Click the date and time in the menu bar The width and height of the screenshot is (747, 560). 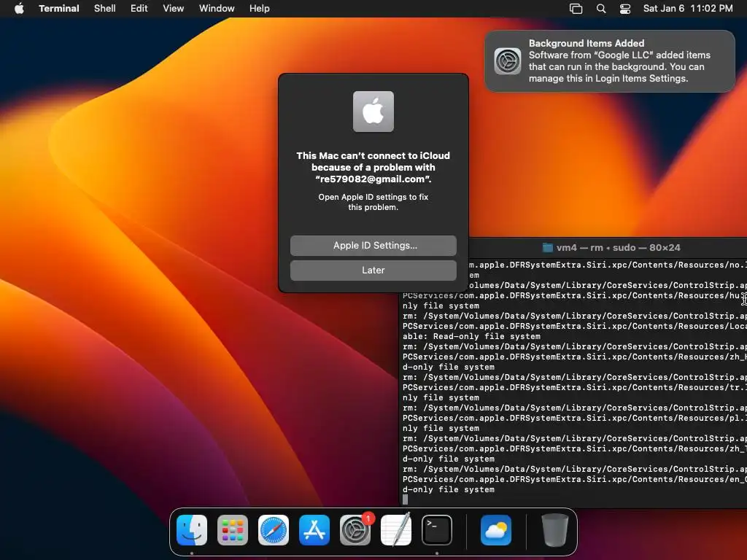688,9
